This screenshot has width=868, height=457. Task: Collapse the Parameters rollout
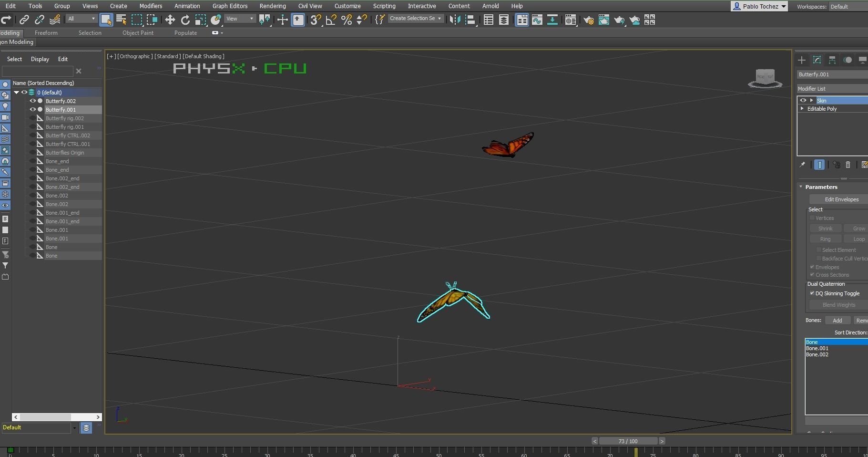[801, 187]
